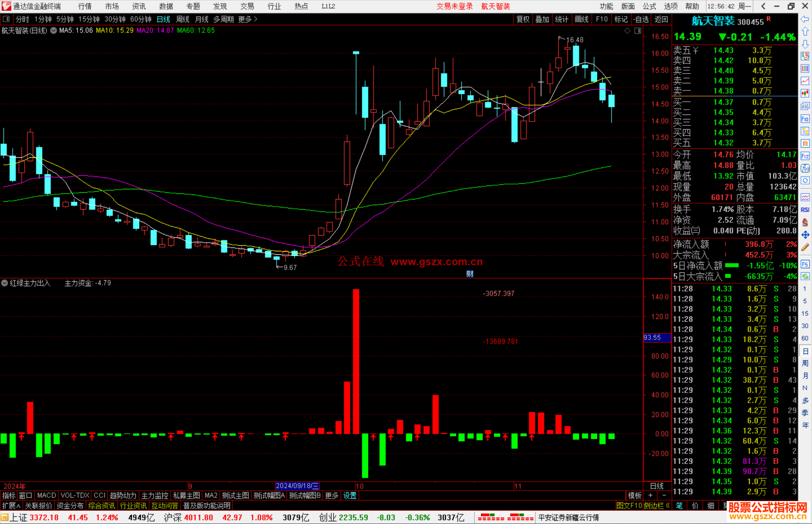Click the minus zoom button next to 模板
The height and width of the screenshot is (524, 812).
(x=664, y=495)
